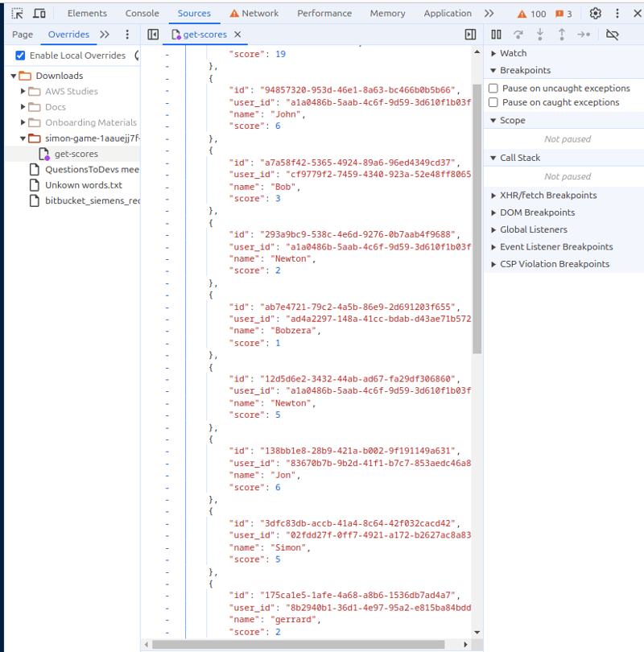
Task: Select the Overrides navigator tab
Action: point(68,35)
